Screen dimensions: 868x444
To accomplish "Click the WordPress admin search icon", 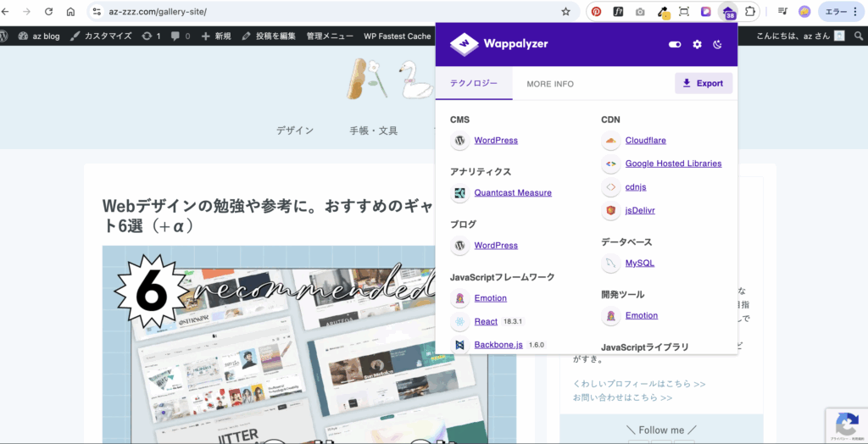I will pyautogui.click(x=856, y=36).
